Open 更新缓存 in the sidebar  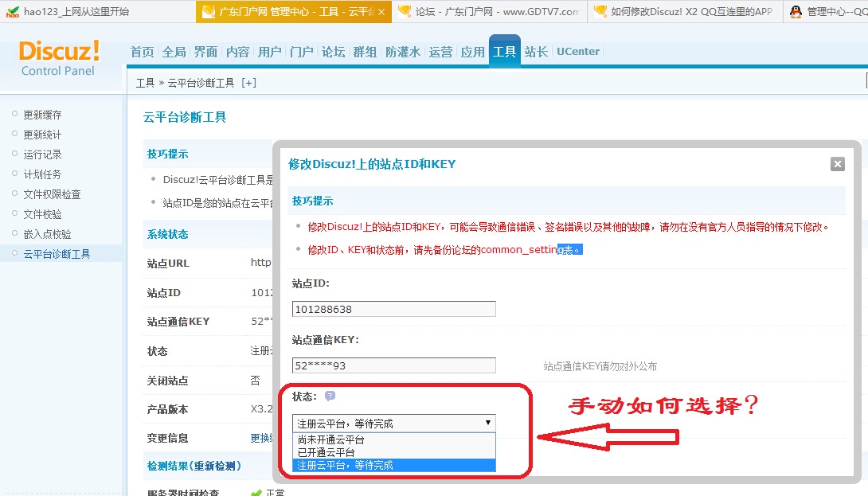(43, 115)
